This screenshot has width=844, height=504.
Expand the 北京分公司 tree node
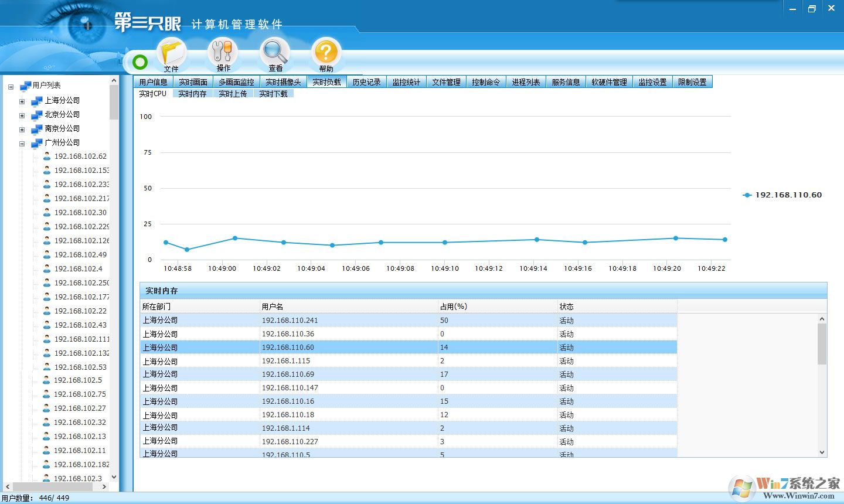click(21, 114)
